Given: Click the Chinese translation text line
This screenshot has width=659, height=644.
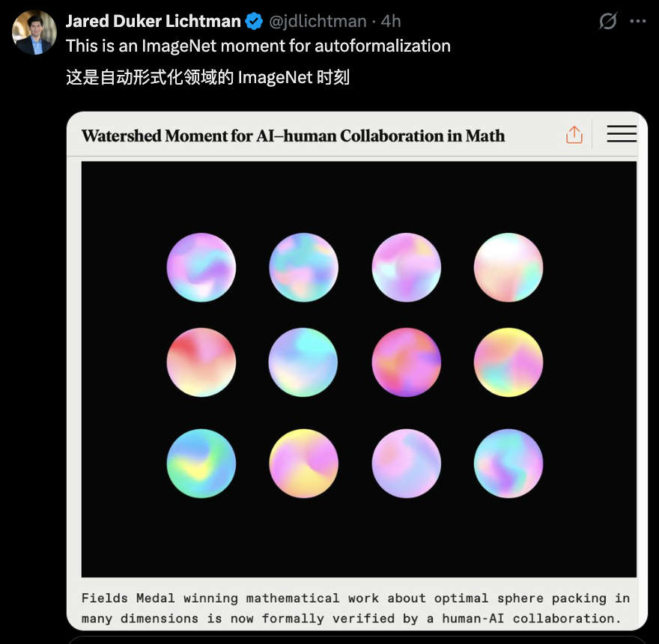Looking at the screenshot, I should pyautogui.click(x=207, y=77).
